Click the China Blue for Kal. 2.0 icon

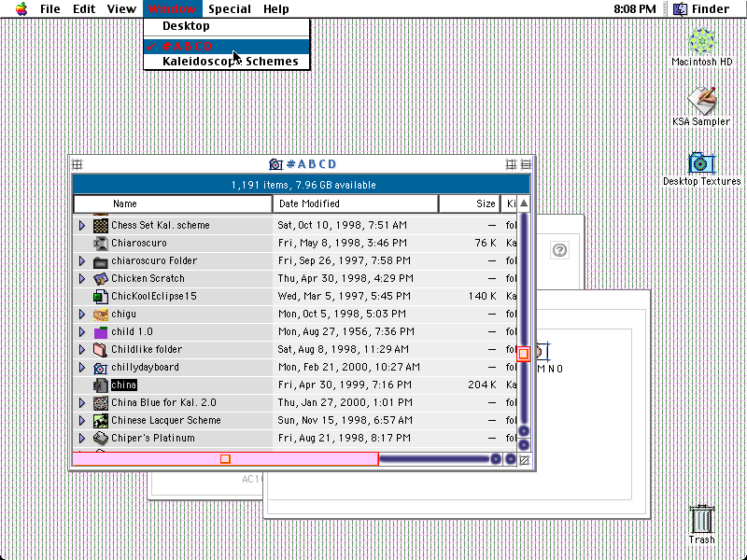click(101, 403)
